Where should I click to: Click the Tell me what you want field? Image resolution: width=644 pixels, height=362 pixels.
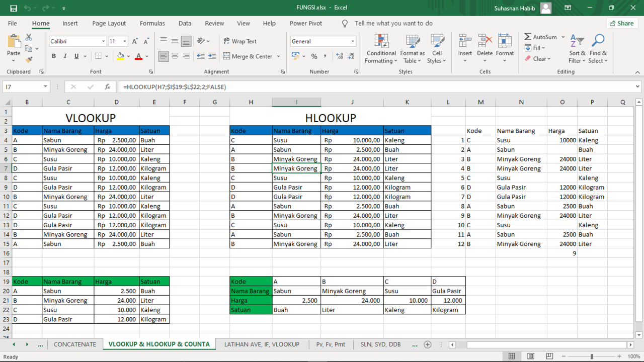click(x=393, y=23)
